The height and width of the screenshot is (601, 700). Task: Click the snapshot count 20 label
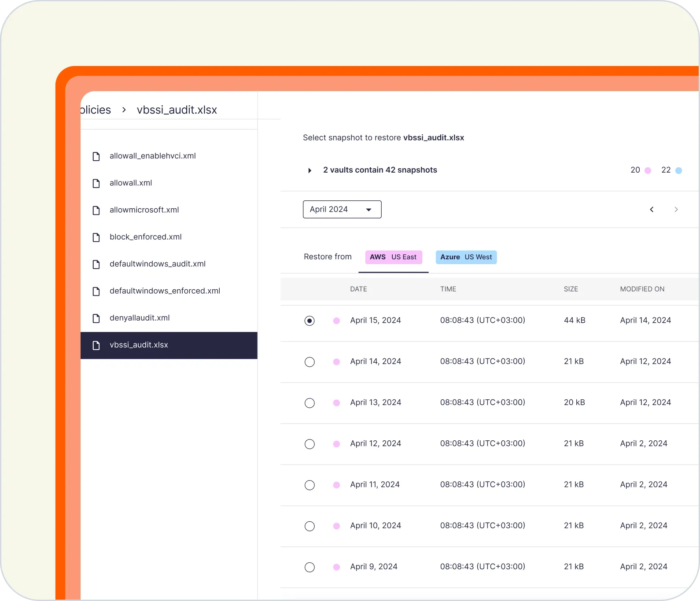[x=635, y=170]
